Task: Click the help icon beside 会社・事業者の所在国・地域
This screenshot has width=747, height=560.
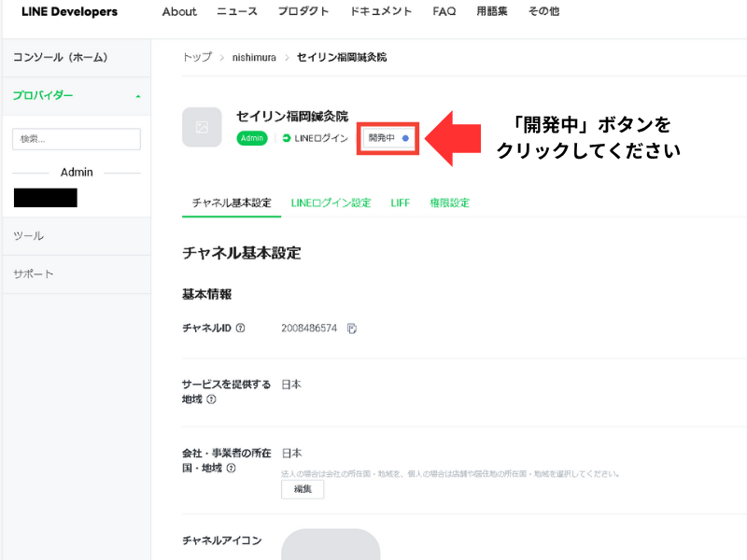Action: [231, 469]
